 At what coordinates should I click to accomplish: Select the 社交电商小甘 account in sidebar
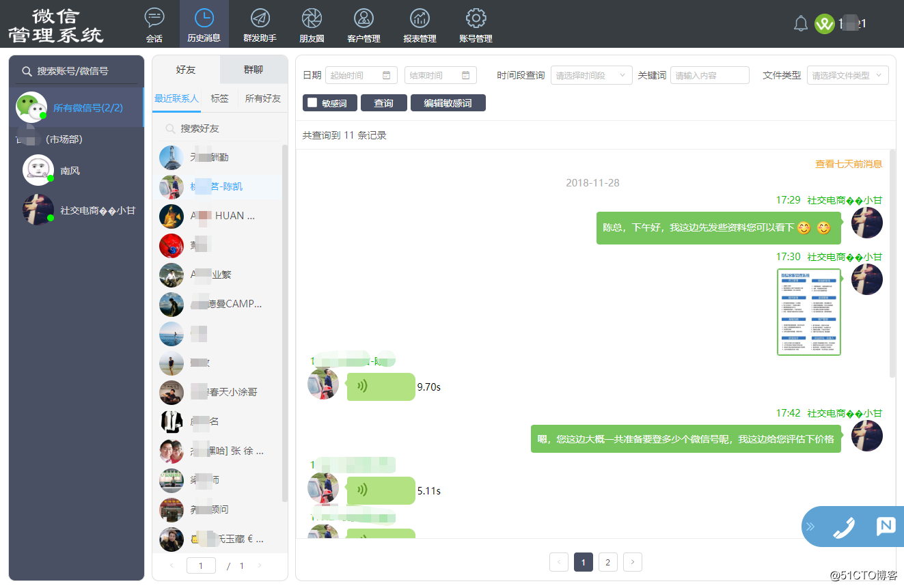[77, 210]
